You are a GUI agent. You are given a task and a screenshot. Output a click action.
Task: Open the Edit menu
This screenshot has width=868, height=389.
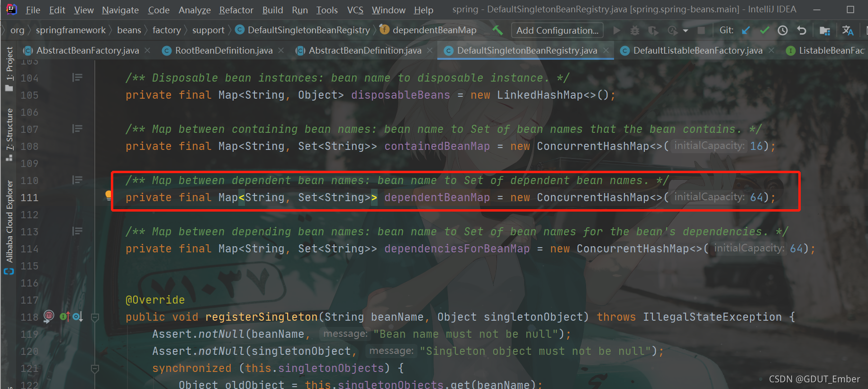(57, 10)
